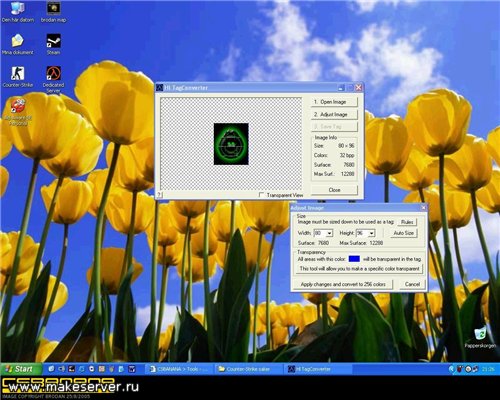The image size is (500, 400).
Task: Click the Hl TagConverter taskbar button
Action: point(318,369)
